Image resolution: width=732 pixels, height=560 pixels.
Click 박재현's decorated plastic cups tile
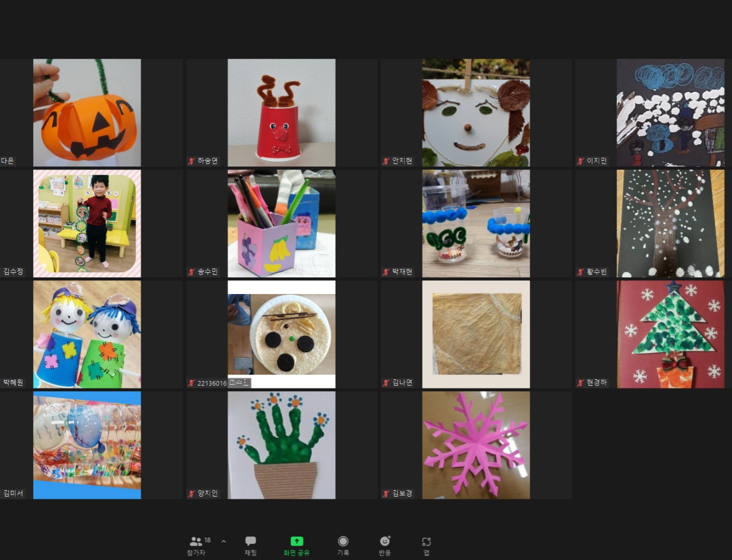click(x=476, y=223)
